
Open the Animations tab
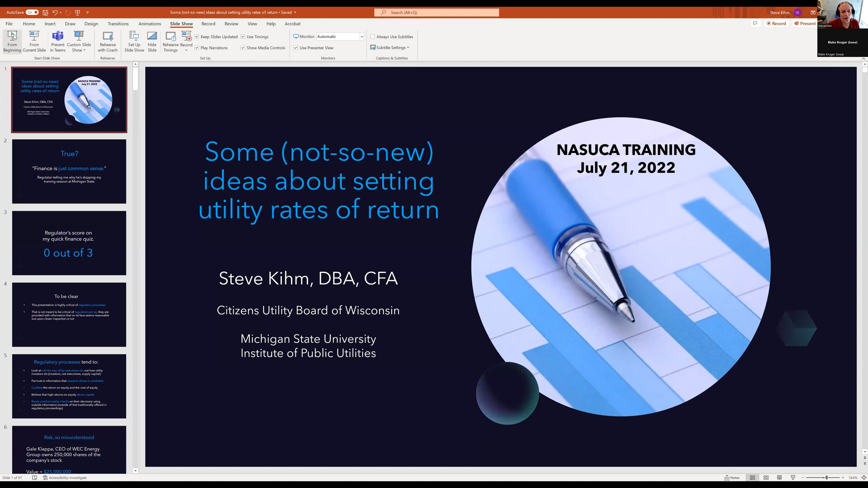(x=150, y=23)
